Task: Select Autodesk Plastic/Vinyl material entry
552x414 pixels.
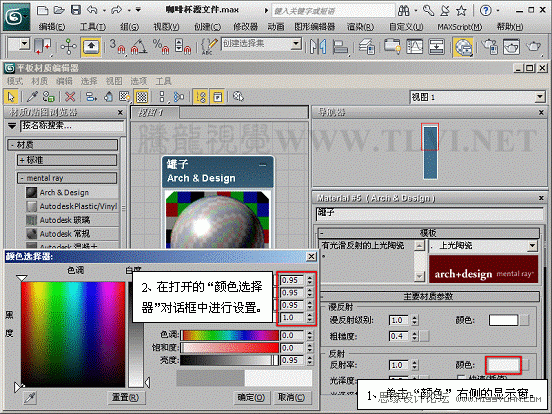Action: [72, 206]
